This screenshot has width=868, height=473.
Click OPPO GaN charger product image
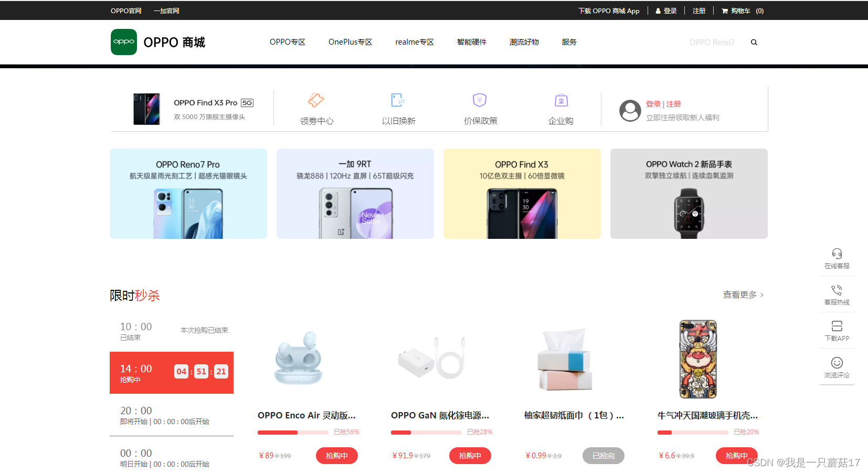[x=431, y=358]
